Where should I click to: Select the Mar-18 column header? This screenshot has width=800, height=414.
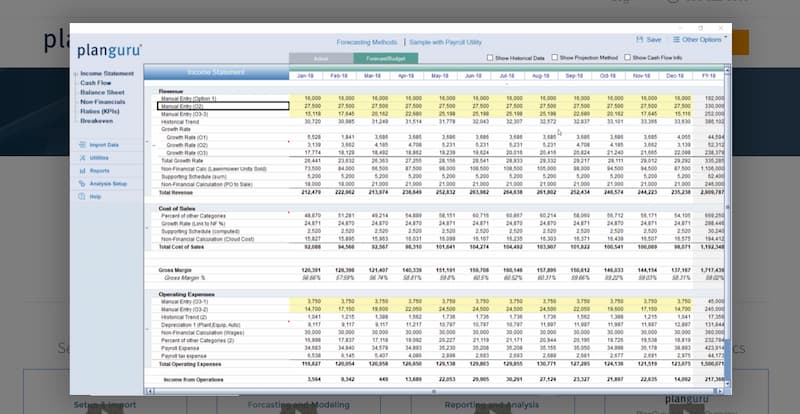point(373,76)
